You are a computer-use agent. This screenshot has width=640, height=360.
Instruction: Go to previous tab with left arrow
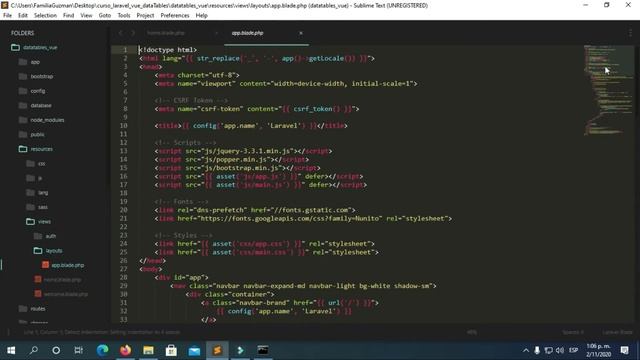120,33
